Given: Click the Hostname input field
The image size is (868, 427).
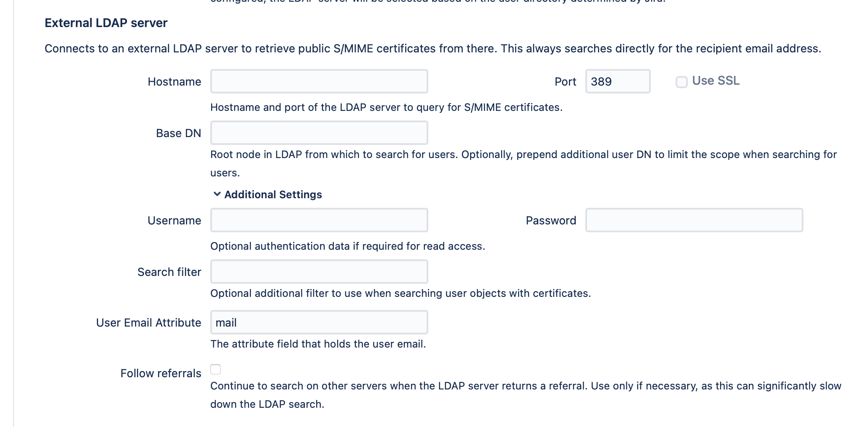Looking at the screenshot, I should (319, 81).
